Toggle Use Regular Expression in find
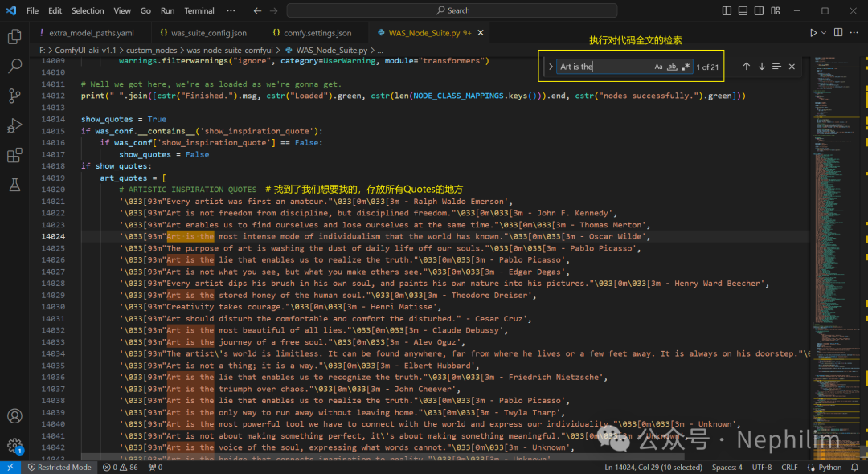 [686, 67]
